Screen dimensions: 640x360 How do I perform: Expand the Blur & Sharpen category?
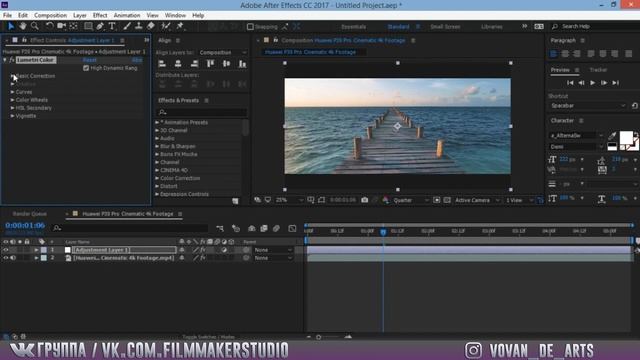tap(157, 146)
